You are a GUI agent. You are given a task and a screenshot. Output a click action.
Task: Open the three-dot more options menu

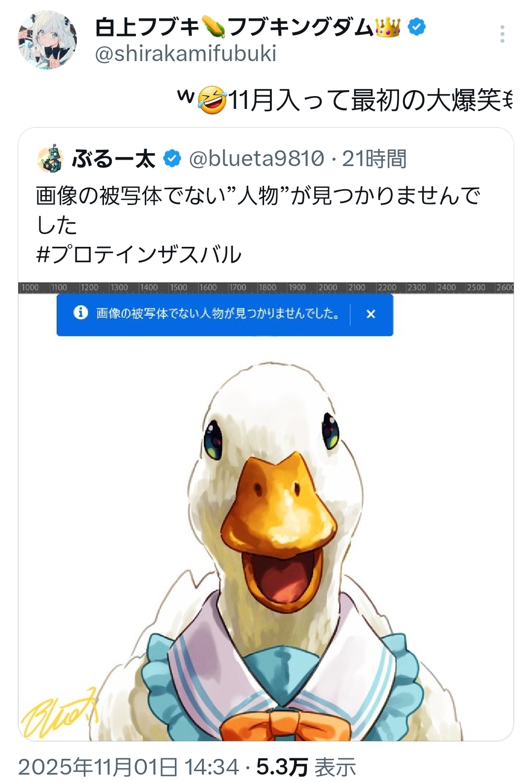pyautogui.click(x=502, y=34)
